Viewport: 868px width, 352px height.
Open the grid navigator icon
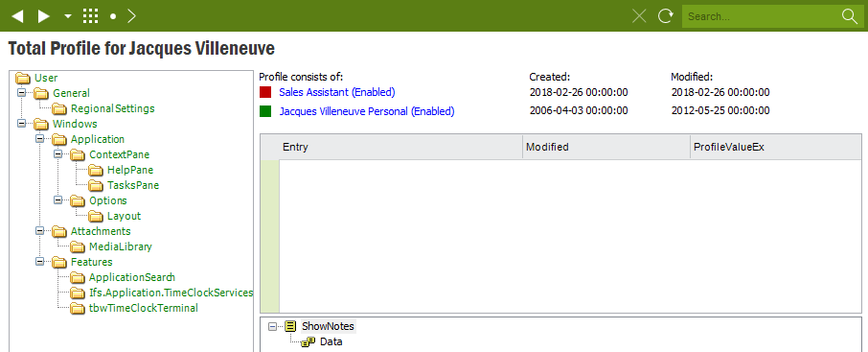coord(91,16)
